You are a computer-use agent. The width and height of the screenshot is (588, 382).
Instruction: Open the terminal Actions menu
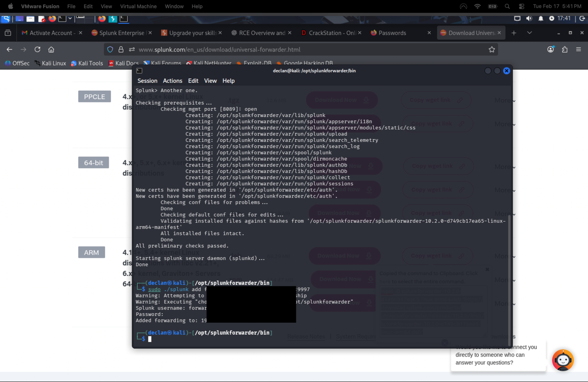coord(172,80)
